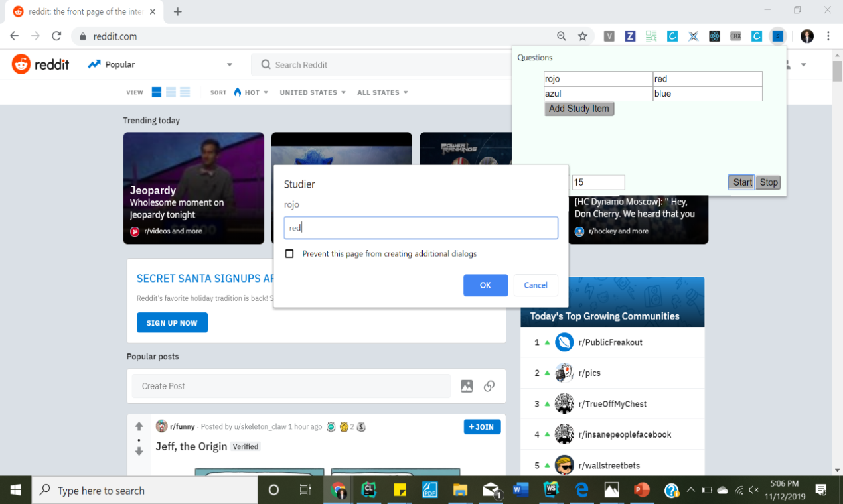
Task: Open the Mail app in taskbar
Action: tap(491, 491)
